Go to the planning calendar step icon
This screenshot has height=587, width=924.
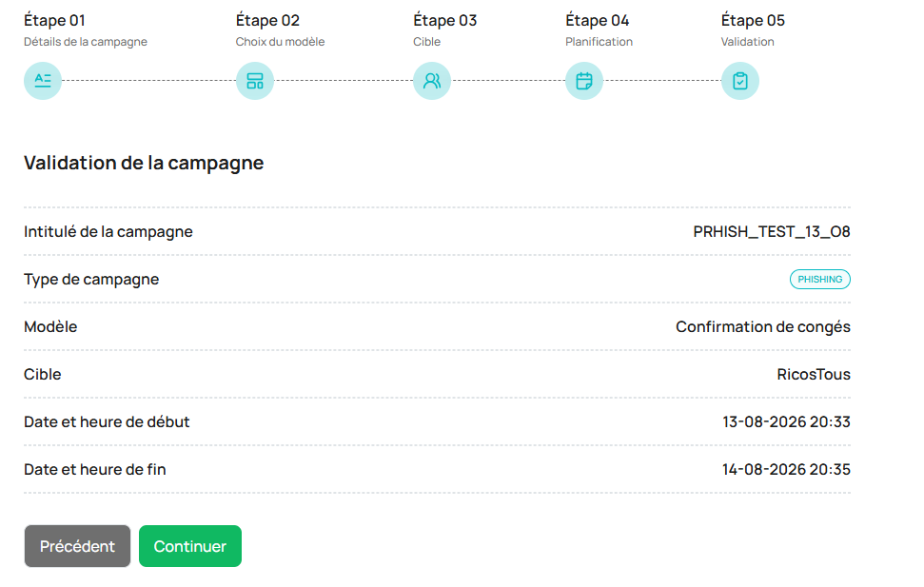584,81
